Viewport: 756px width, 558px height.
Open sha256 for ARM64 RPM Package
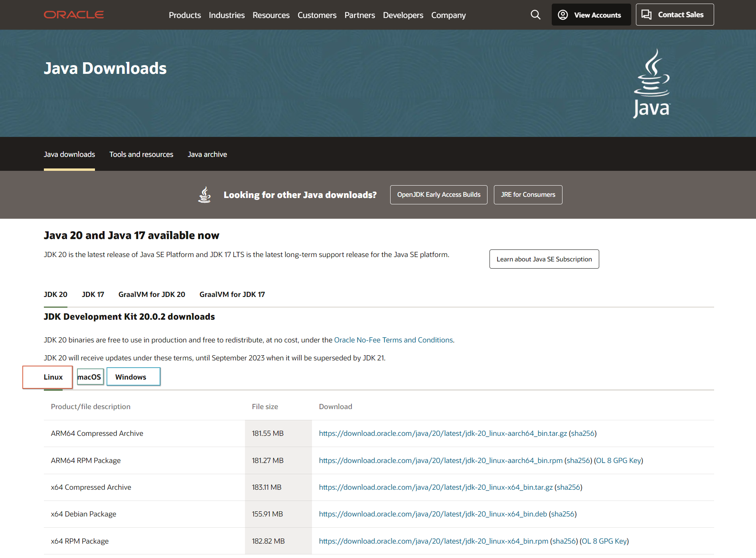(578, 461)
